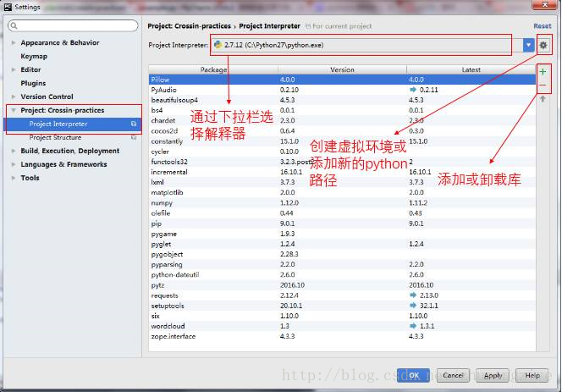Select the pyglet package row
Viewport: 562px width, 392px height.
point(342,244)
